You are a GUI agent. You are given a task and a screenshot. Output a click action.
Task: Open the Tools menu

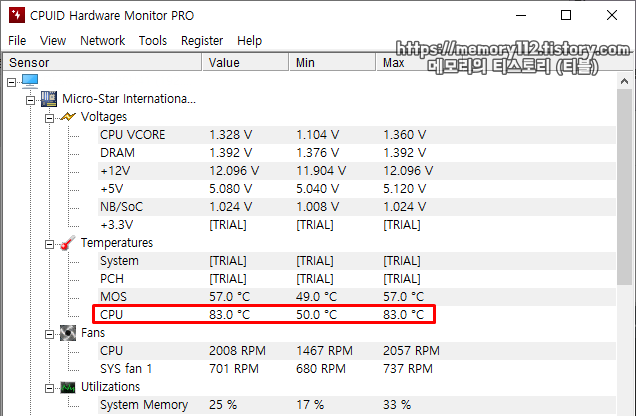pyautogui.click(x=153, y=41)
